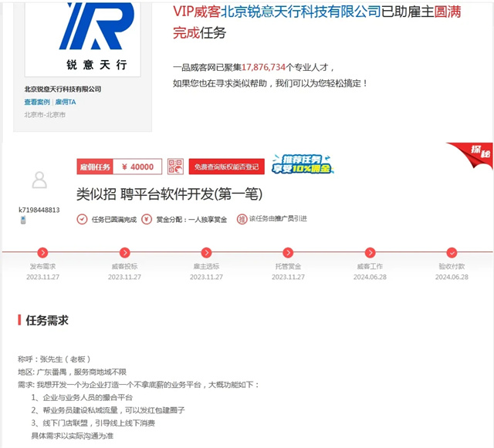Click the username k7198448813
The height and width of the screenshot is (448, 494).
[x=39, y=210]
